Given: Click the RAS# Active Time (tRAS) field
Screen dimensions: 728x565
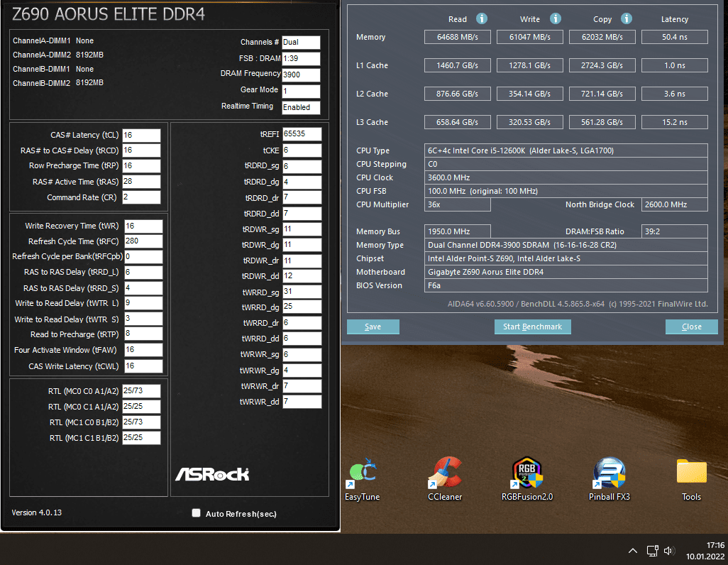Looking at the screenshot, I should tap(142, 182).
